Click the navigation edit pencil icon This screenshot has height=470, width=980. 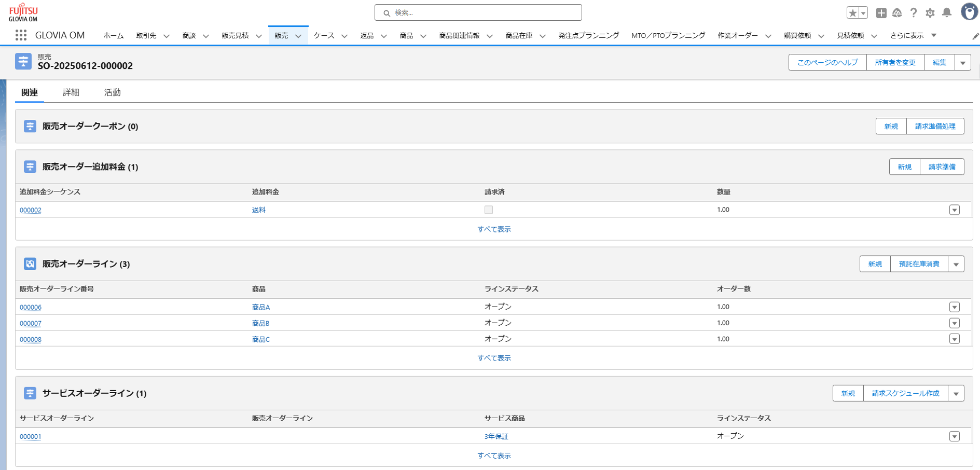(x=975, y=36)
